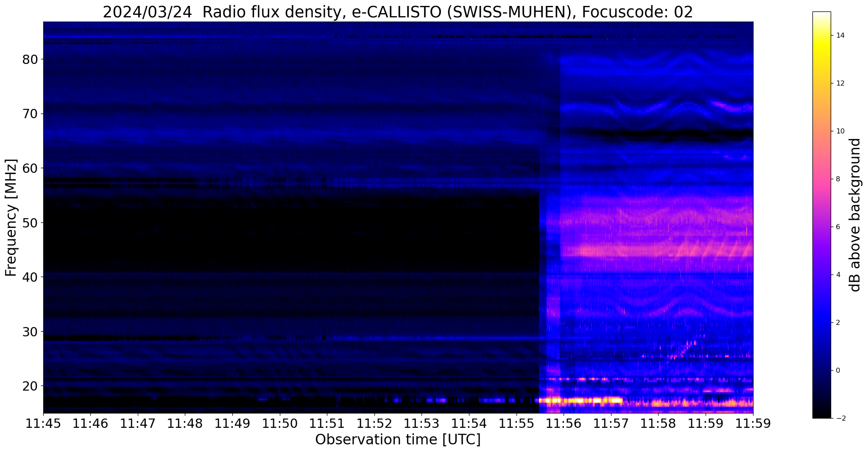Click the 11:49 time tick label
868x452 pixels.
click(x=232, y=424)
